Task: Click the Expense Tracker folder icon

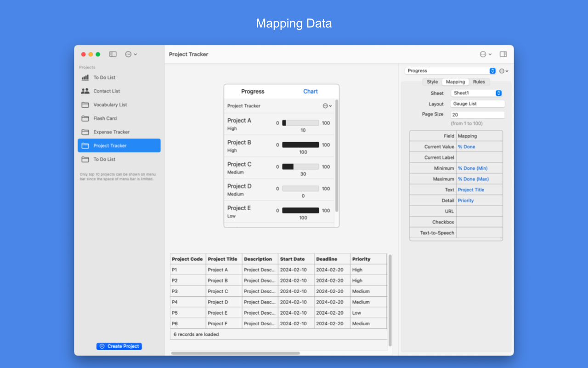Action: (x=85, y=132)
